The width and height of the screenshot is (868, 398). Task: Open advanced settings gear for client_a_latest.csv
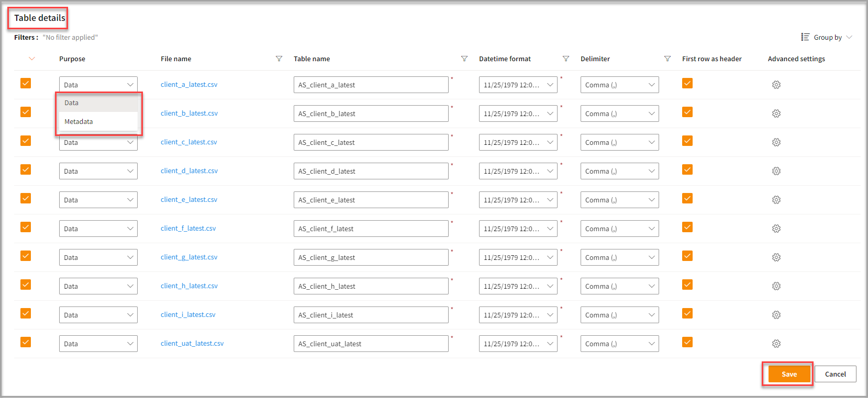coord(776,85)
